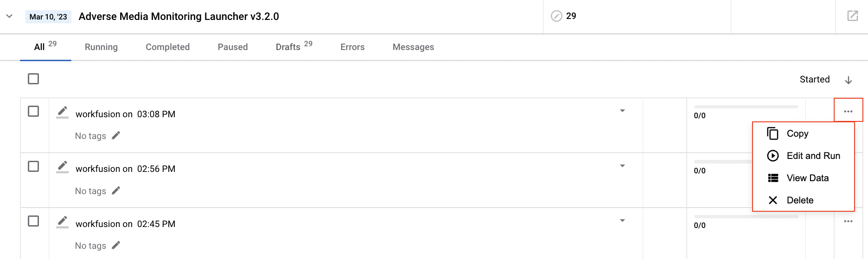The image size is (868, 259).
Task: Open the three-dots menu for 02:45 PM run
Action: point(848,221)
